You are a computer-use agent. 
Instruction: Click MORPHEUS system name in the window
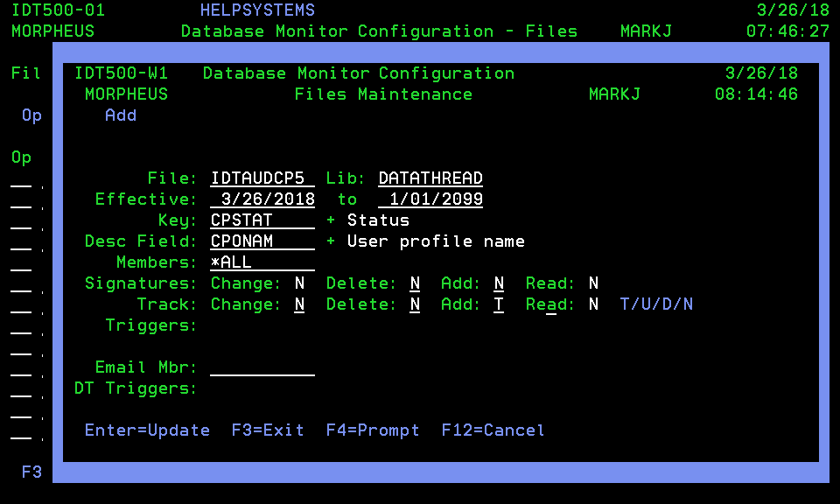(126, 94)
